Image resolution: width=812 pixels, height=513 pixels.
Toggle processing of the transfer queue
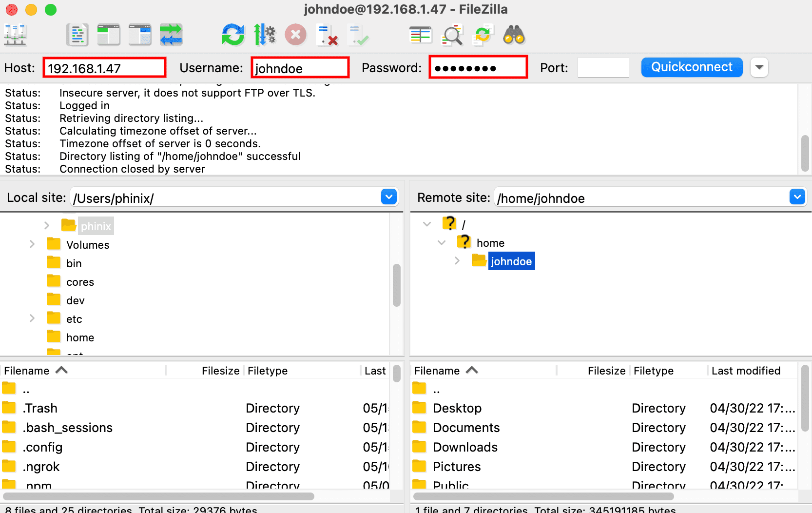265,35
